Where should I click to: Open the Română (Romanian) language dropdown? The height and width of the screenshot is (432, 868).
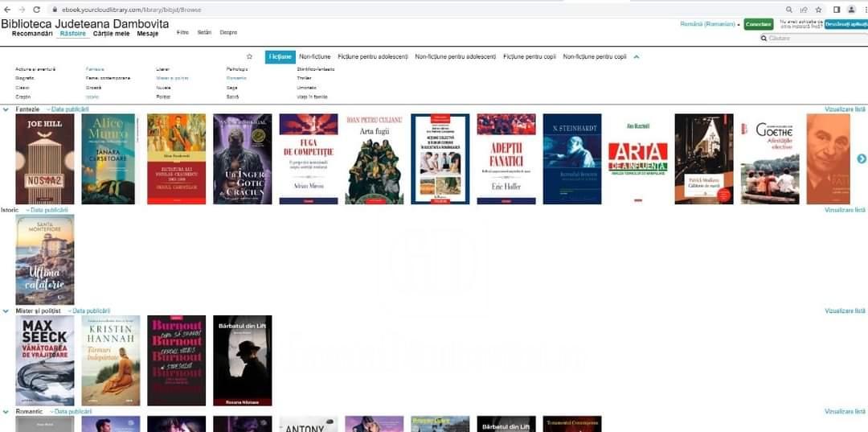coord(710,24)
